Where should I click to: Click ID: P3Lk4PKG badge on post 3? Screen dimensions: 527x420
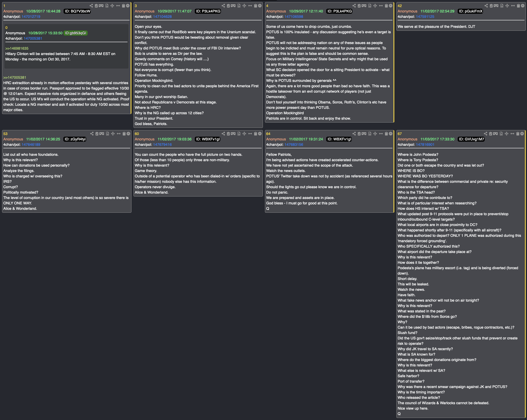pos(208,11)
